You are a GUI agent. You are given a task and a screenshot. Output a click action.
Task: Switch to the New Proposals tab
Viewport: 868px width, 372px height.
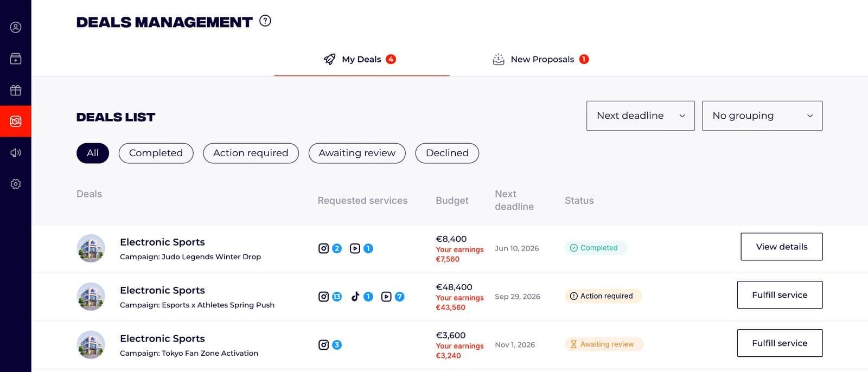coord(540,60)
